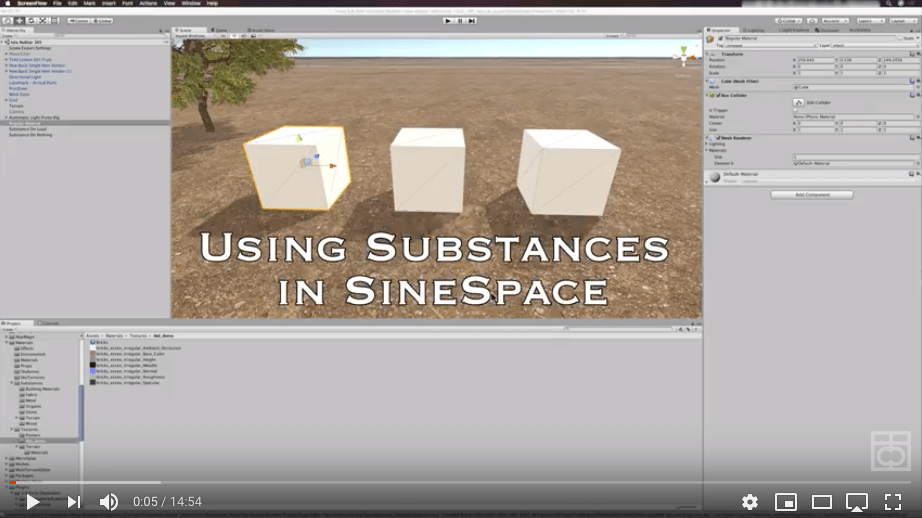Toggle Mesh Renderer enabled checkbox
Screen dimensions: 922x518
tap(718, 138)
